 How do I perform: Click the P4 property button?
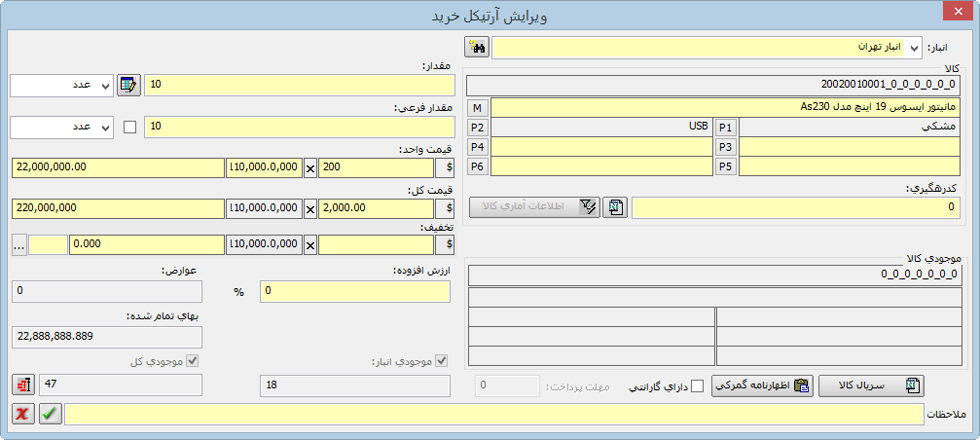coord(477,147)
